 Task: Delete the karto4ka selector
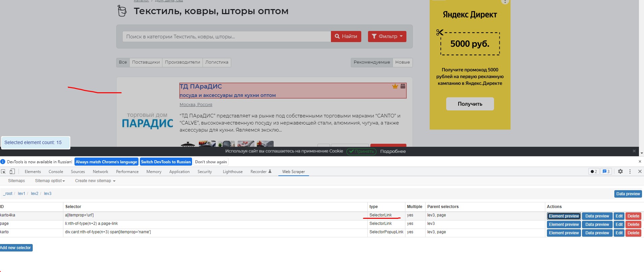point(633,216)
